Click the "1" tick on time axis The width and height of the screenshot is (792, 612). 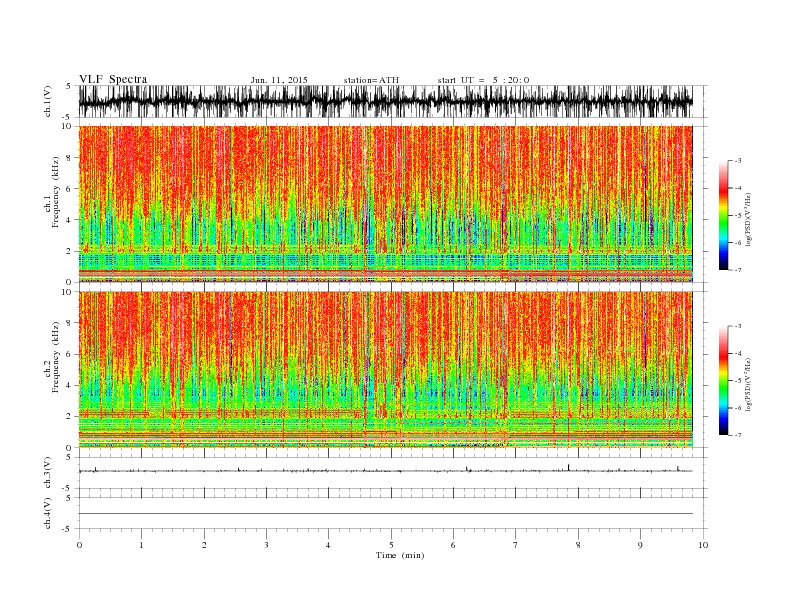pos(141,545)
